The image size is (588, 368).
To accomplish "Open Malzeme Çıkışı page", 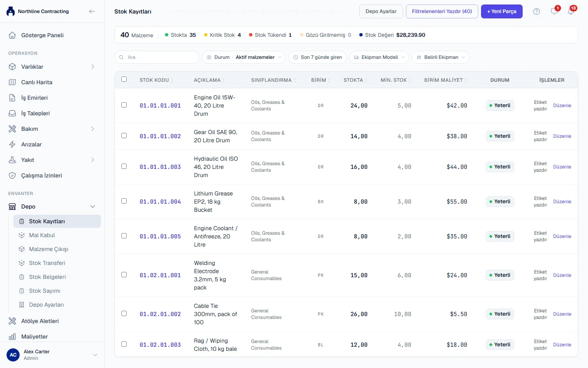I will point(57,249).
